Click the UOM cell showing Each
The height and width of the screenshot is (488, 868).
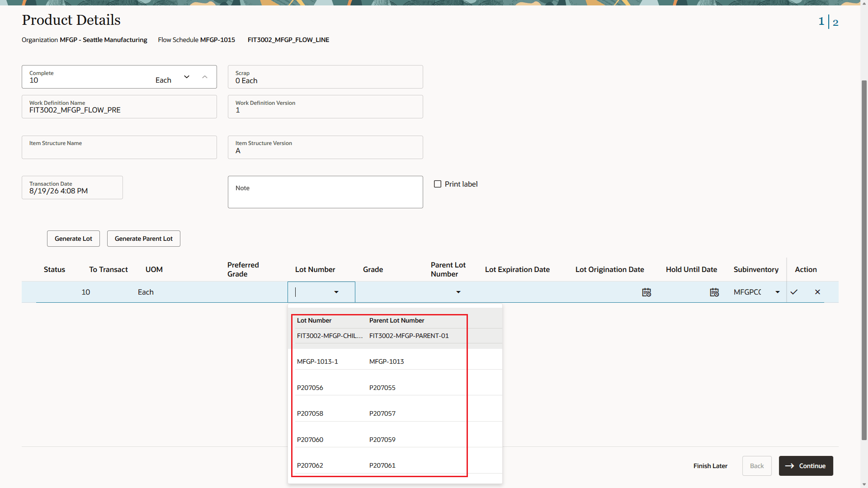pyautogui.click(x=146, y=292)
